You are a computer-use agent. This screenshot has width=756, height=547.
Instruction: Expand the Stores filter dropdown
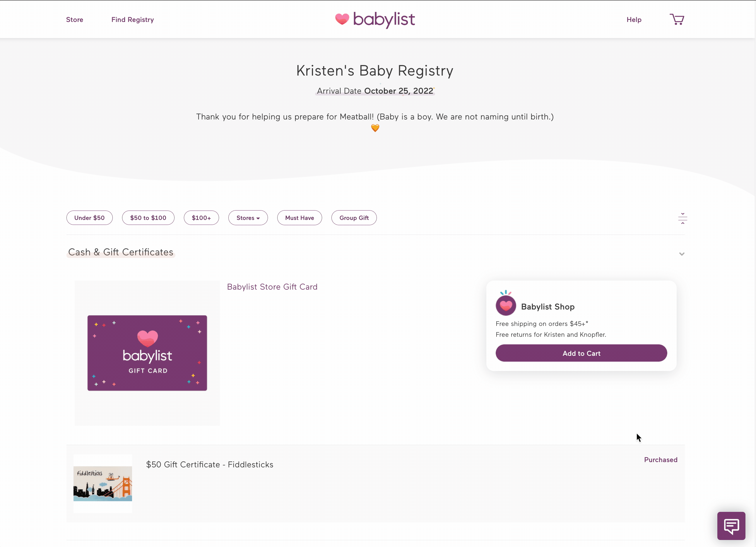pos(248,218)
